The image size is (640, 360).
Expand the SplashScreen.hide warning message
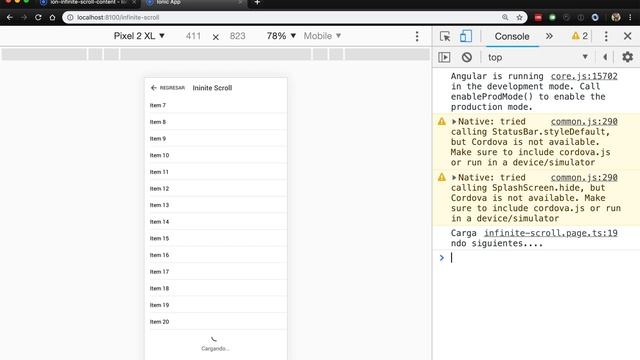point(454,178)
